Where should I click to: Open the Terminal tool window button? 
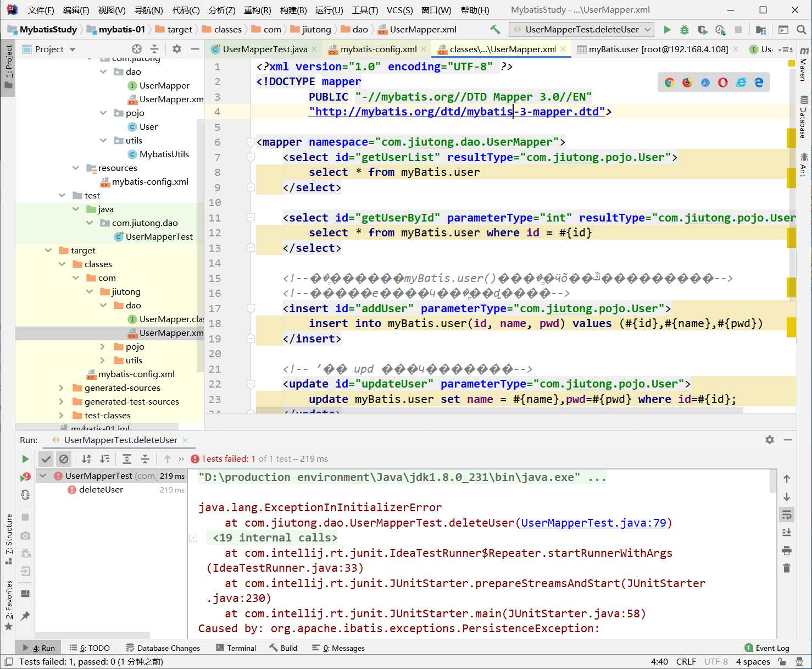click(236, 648)
